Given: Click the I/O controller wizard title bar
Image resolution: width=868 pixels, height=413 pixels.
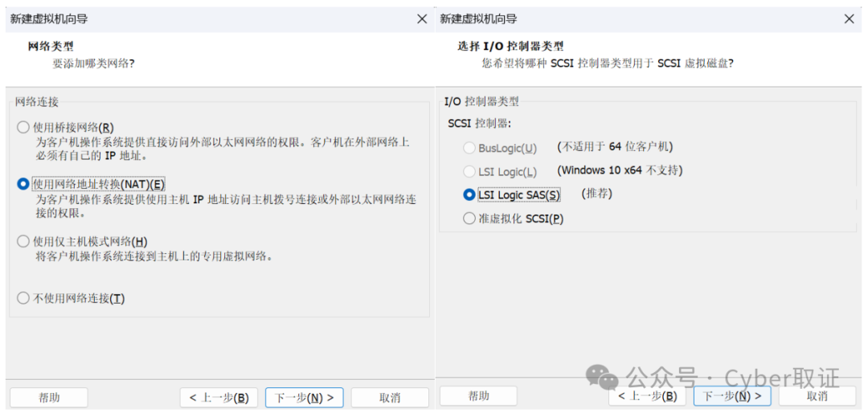Looking at the screenshot, I should 627,19.
